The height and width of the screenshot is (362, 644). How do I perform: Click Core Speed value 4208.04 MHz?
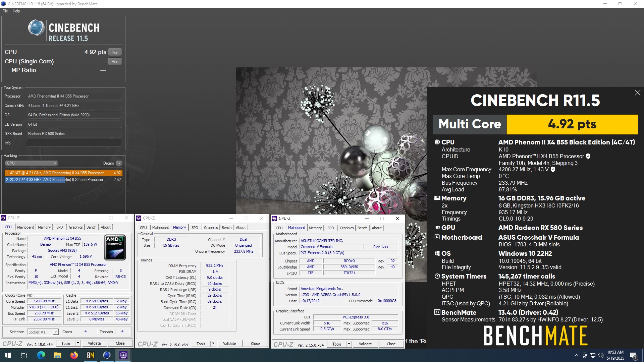44,301
